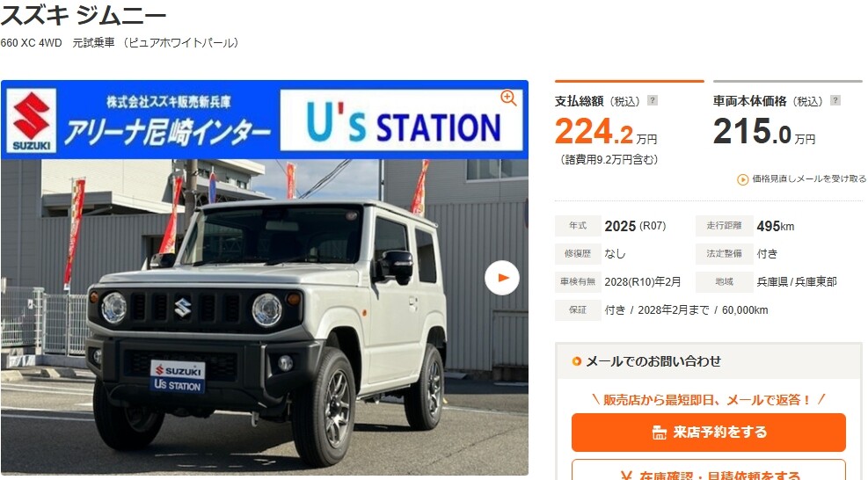This screenshot has width=868, height=480.
Task: Click the U's STATION banner logo
Action: 401,120
